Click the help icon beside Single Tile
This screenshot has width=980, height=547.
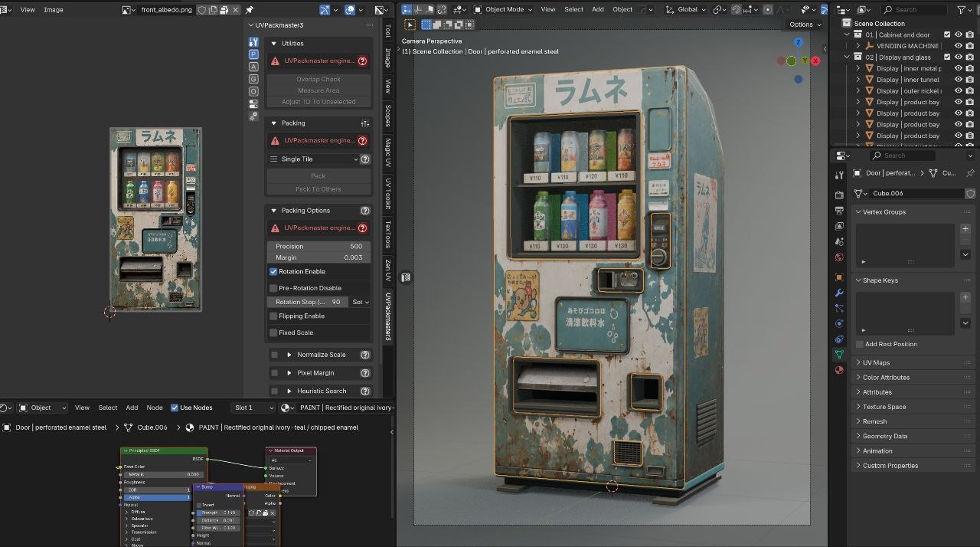(365, 159)
